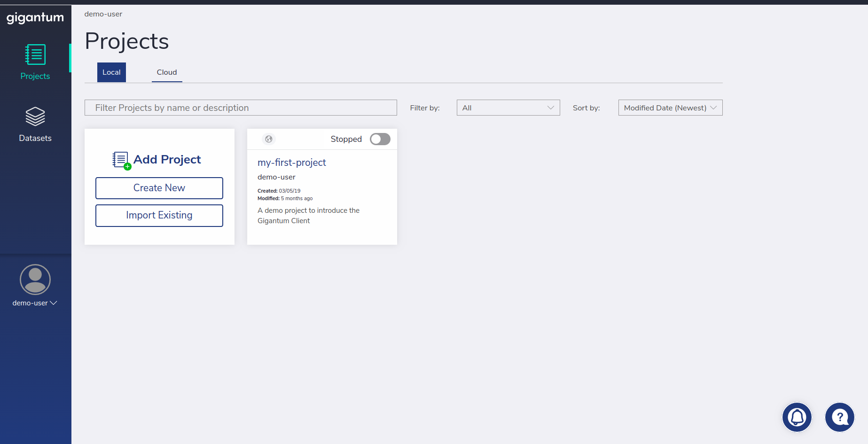Expand the Filter by All dropdown
Viewport: 868px width, 444px height.
tap(508, 108)
